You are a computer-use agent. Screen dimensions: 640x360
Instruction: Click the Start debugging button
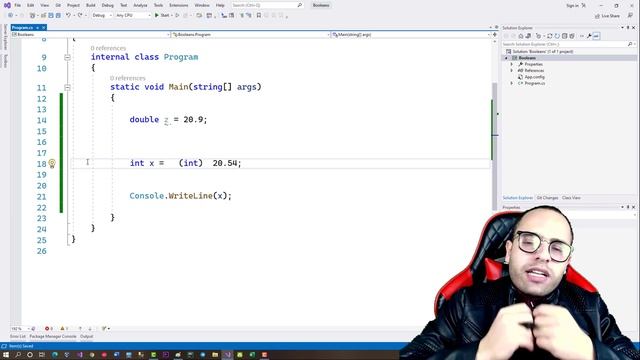[x=162, y=15]
